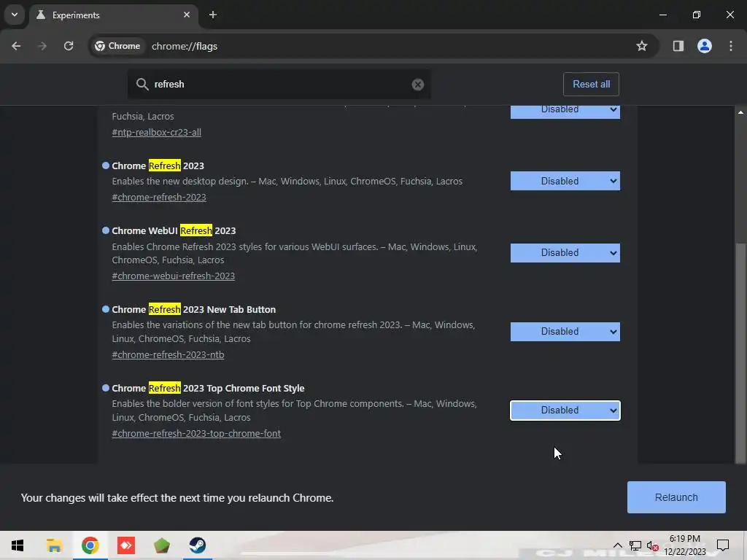Click the search magnifier icon
Viewport: 747px width, 560px height.
(x=142, y=85)
